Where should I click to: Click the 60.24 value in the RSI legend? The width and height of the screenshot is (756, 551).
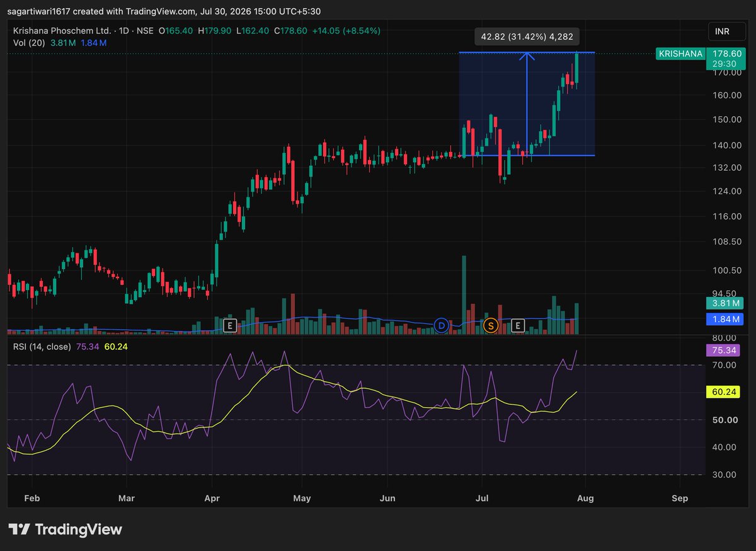(116, 346)
